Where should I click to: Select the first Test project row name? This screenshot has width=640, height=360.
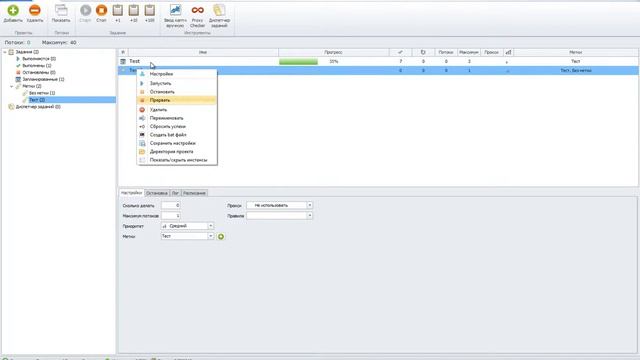[134, 61]
